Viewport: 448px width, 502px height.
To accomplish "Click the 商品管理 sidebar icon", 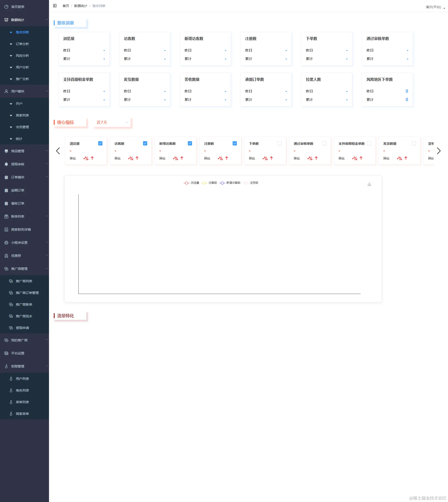I will click(x=6, y=151).
